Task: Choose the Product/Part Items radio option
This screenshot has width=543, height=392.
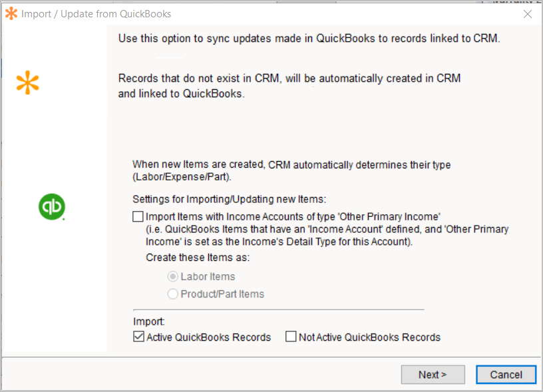Action: (173, 294)
